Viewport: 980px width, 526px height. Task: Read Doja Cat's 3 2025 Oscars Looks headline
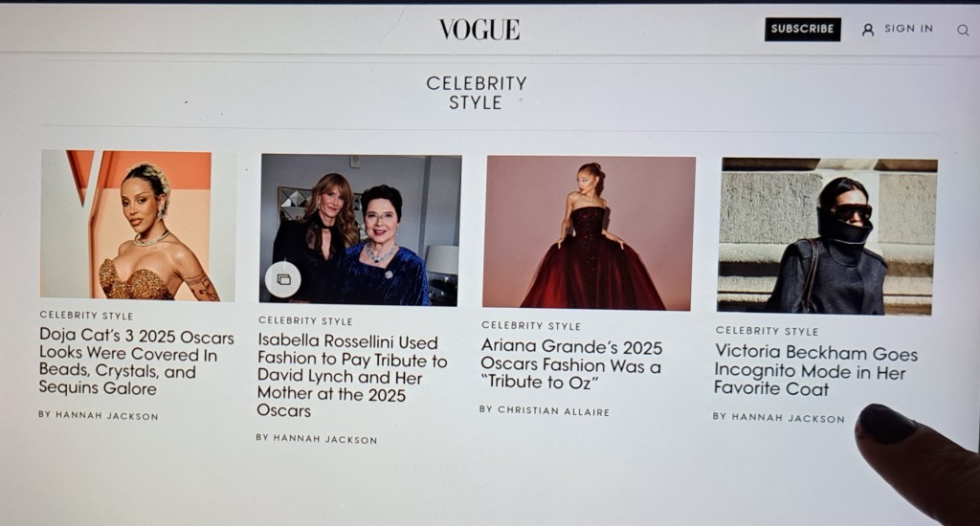(136, 362)
